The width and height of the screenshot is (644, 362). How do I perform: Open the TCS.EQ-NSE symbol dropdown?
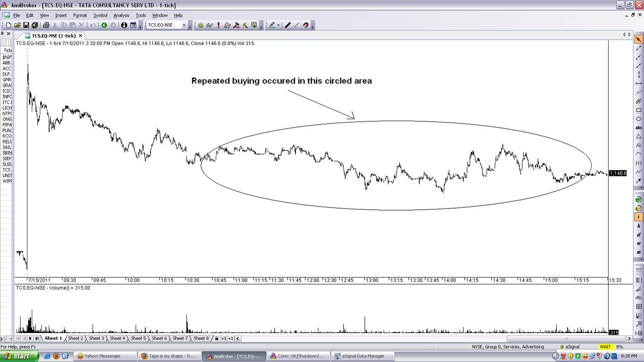pos(184,25)
